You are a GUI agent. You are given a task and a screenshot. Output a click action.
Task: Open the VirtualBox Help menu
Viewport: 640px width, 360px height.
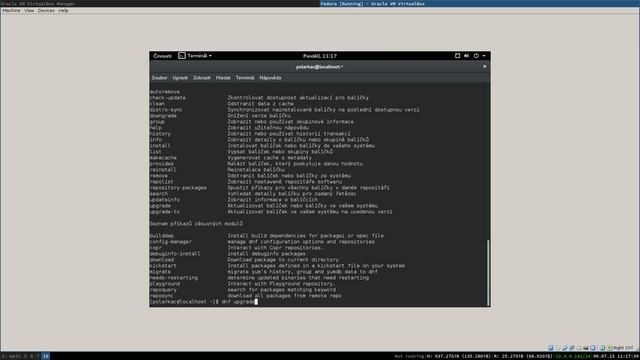pyautogui.click(x=63, y=11)
